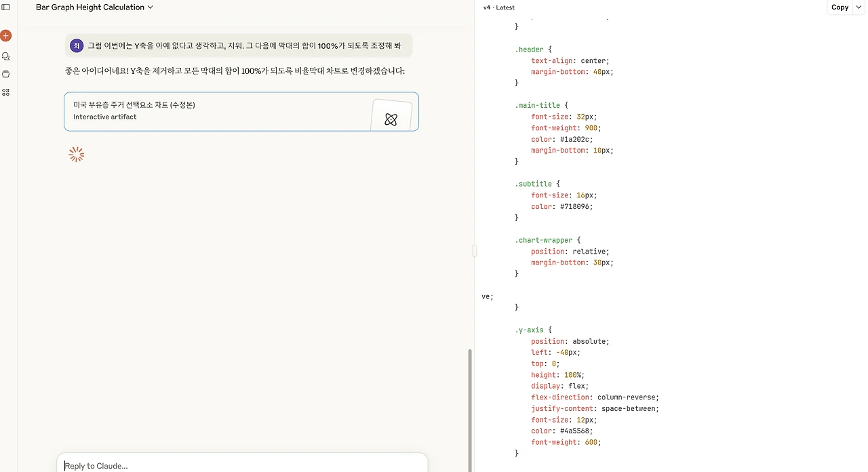
Task: Open the dropdown arrow next to Copy
Action: [859, 7]
